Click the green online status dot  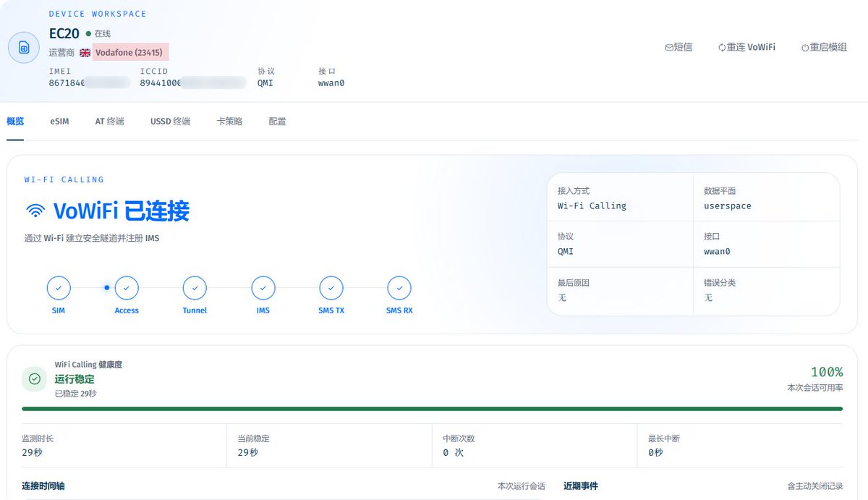(x=88, y=33)
